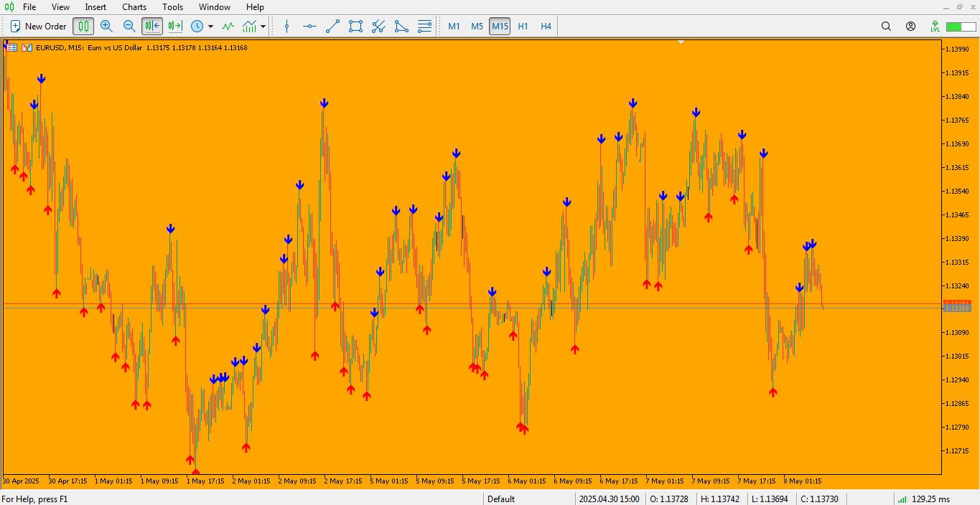This screenshot has width=980, height=505.
Task: Zoom out of the chart
Action: (129, 27)
